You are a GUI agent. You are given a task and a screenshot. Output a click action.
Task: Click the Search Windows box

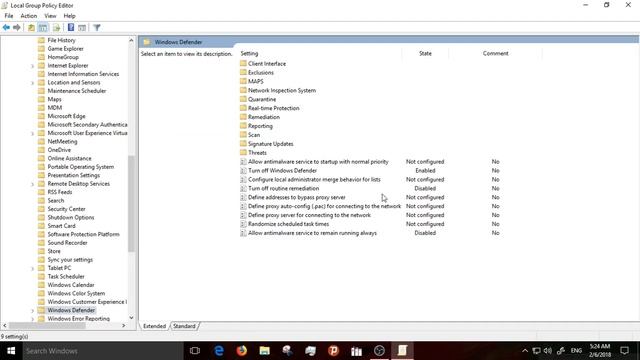click(103, 351)
